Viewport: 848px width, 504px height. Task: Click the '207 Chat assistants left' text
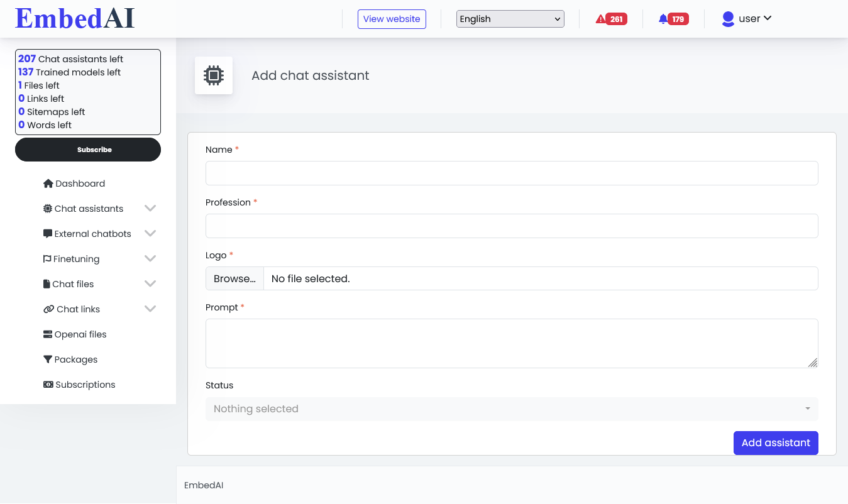[x=70, y=59]
